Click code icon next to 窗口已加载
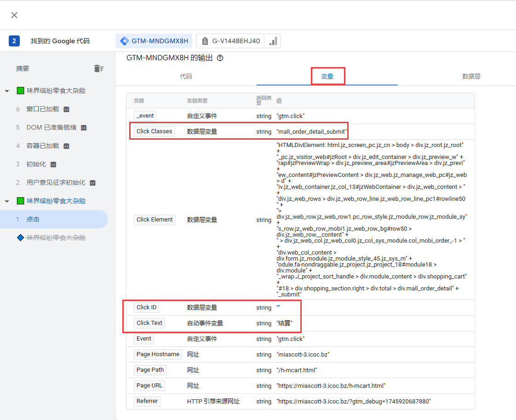 (x=67, y=109)
